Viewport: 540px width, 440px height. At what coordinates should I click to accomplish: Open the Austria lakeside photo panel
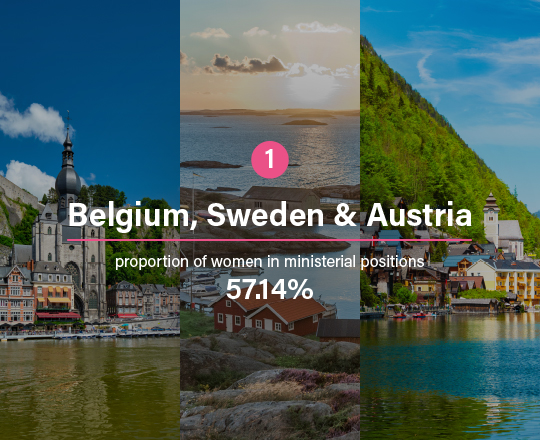(450, 220)
